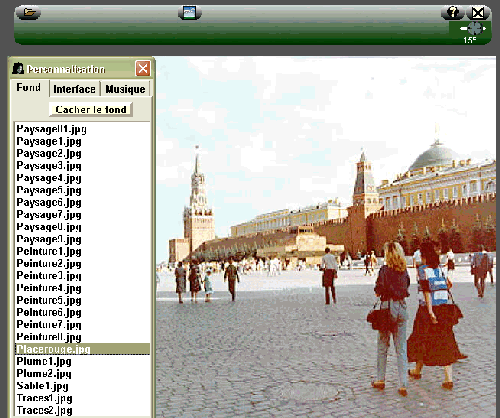Click Paysage8.jpg list item

[82, 227]
